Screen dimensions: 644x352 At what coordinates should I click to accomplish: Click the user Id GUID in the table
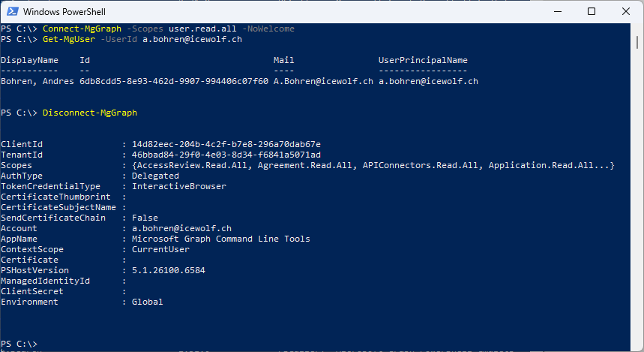point(174,81)
